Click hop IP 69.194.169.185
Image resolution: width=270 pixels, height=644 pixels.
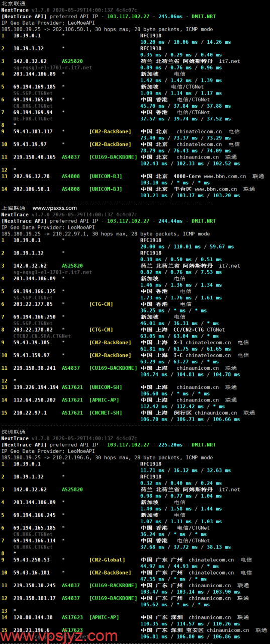[x=34, y=87]
